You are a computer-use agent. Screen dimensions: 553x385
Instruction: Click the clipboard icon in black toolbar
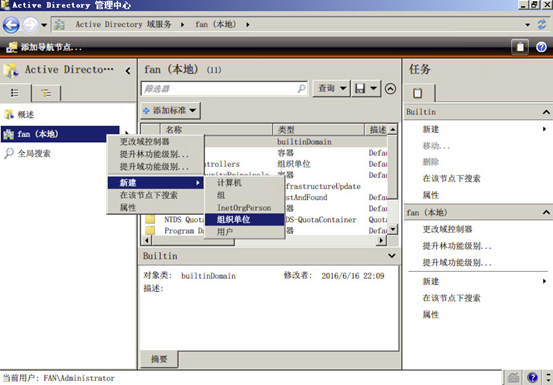coord(520,47)
